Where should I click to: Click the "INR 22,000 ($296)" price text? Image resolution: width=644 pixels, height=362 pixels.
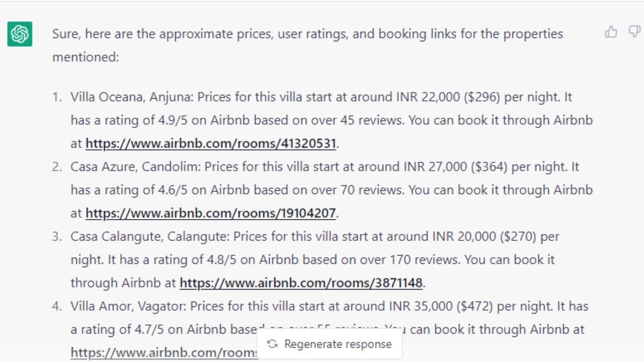[x=448, y=97]
